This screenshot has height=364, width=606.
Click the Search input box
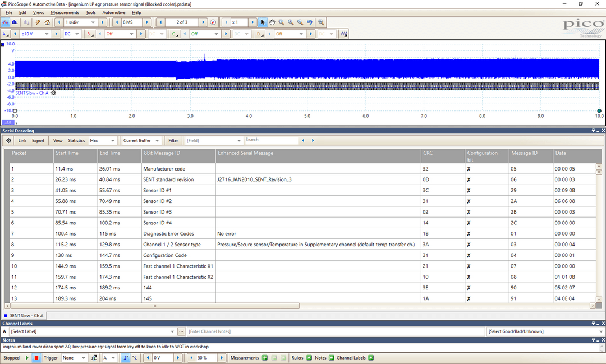click(x=271, y=140)
